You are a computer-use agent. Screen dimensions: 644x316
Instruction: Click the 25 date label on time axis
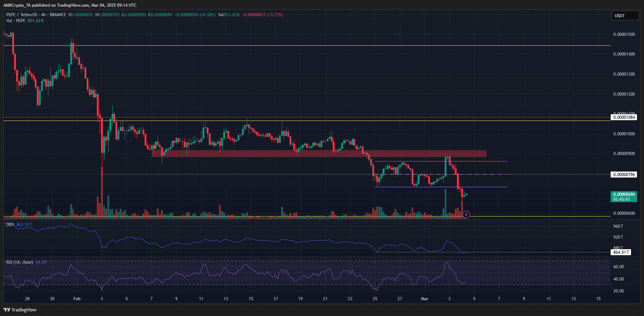click(375, 299)
